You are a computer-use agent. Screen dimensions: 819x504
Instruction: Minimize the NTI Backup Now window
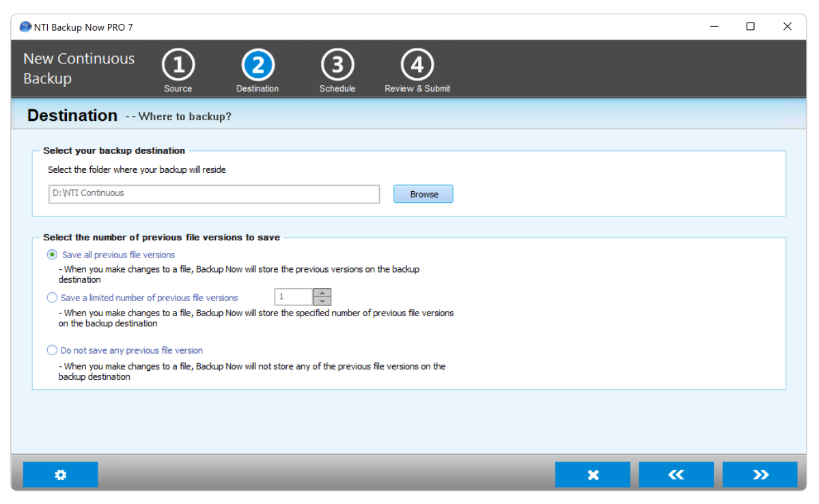tap(714, 27)
